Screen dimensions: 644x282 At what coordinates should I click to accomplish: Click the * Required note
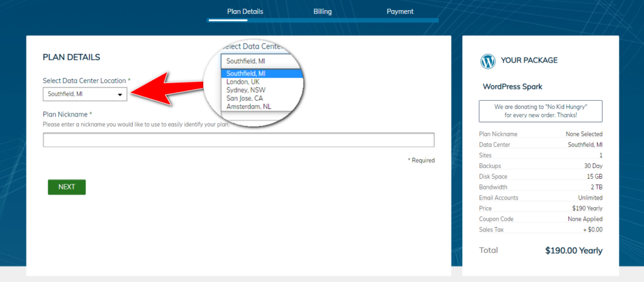(x=421, y=161)
